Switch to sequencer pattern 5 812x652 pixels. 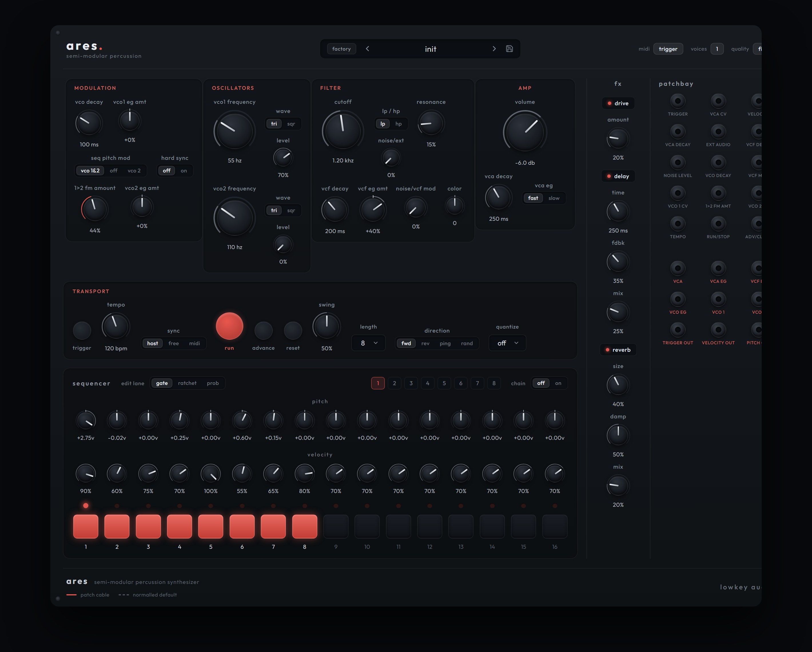tap(444, 383)
